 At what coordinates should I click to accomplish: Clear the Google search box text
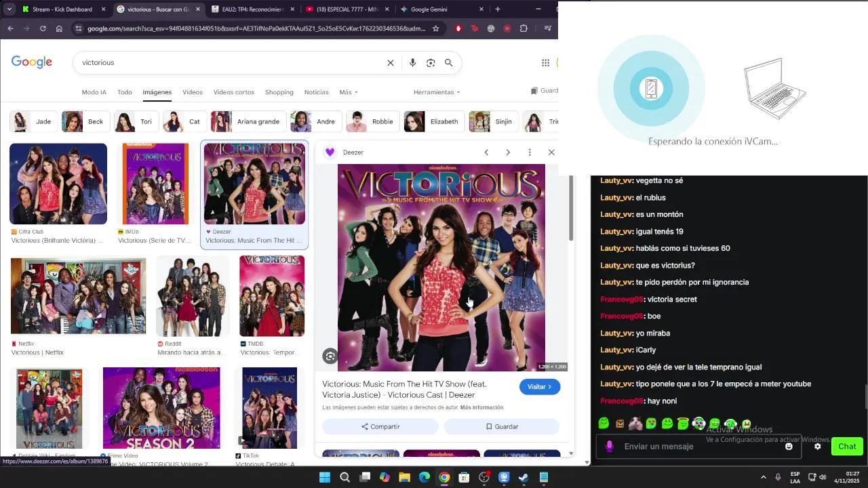click(391, 62)
